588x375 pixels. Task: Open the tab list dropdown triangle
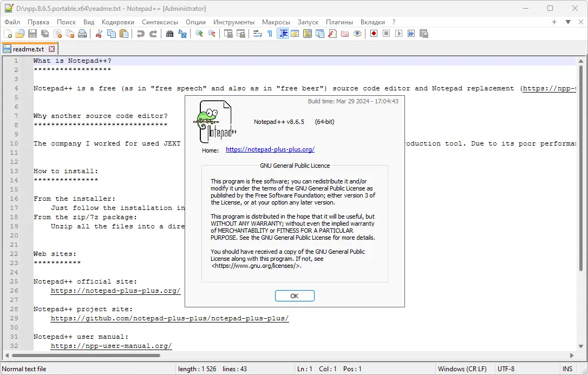tap(568, 22)
